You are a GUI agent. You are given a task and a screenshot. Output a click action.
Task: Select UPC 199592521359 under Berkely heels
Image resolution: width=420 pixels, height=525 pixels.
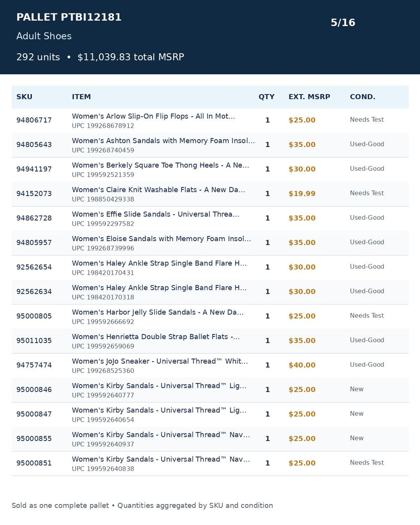pos(103,175)
